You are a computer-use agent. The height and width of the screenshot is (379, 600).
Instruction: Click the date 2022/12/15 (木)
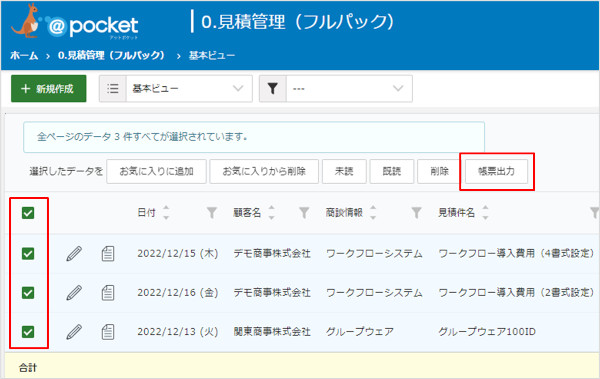click(x=178, y=254)
